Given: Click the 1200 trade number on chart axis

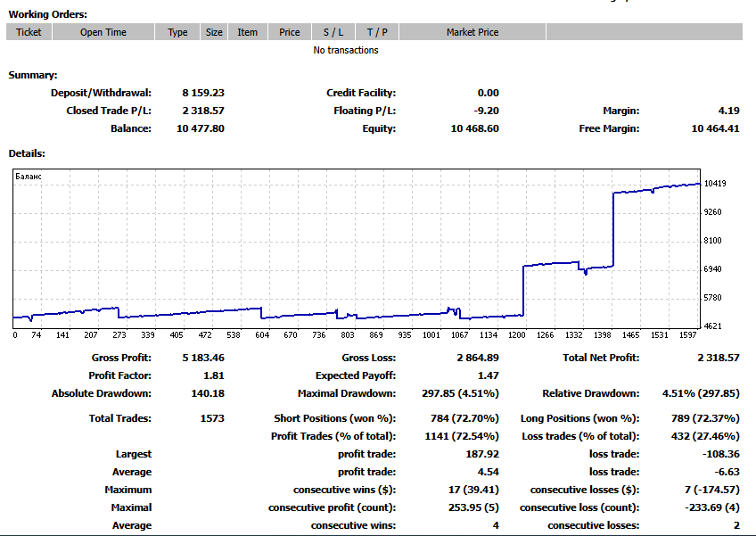Looking at the screenshot, I should [x=517, y=335].
